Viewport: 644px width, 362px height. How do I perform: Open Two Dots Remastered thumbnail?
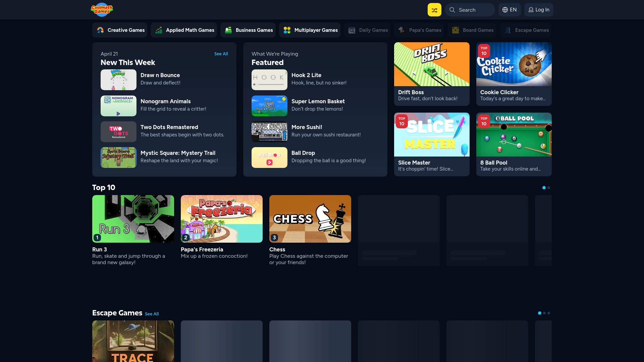coord(118,132)
